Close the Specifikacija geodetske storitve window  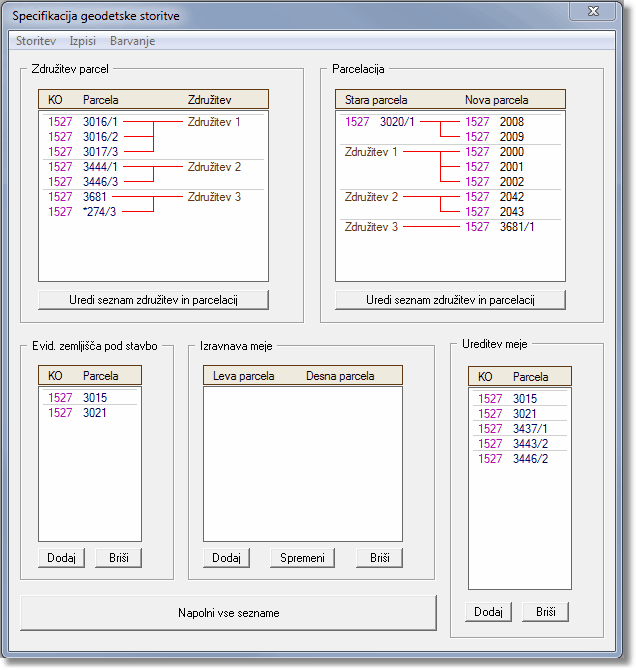599,11
